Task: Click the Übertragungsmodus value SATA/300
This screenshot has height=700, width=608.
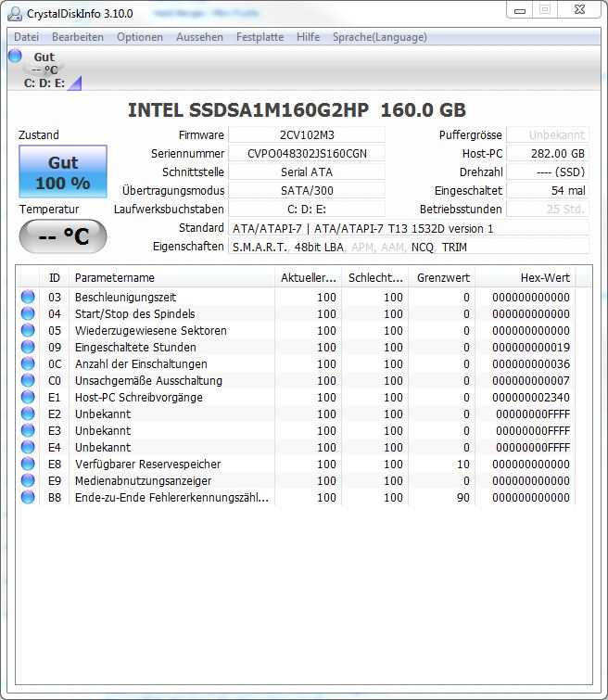Action: click(307, 191)
